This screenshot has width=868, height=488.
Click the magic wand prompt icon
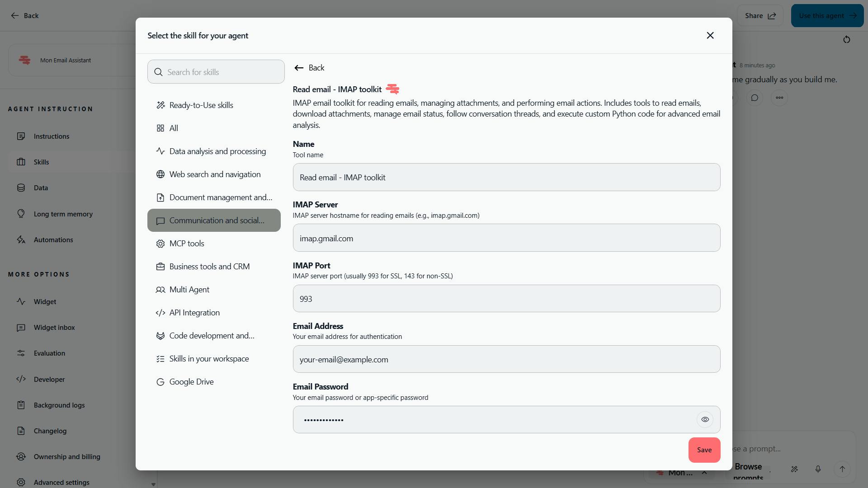(794, 469)
